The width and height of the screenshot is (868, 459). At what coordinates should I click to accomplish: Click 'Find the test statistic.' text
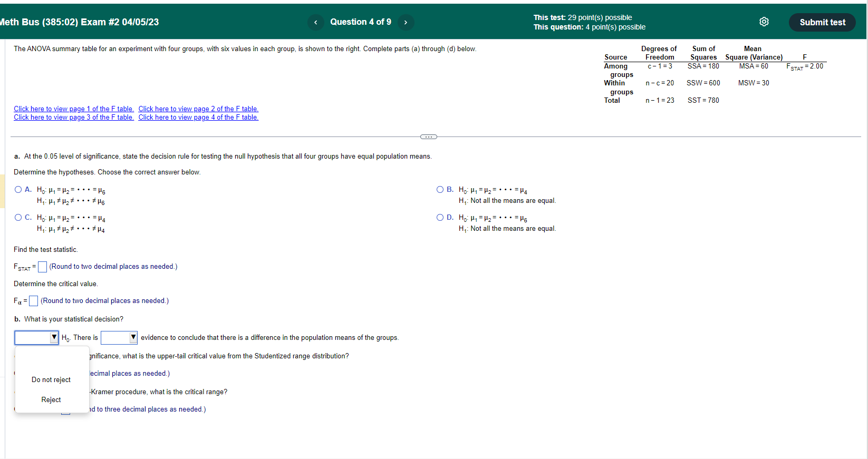click(46, 250)
